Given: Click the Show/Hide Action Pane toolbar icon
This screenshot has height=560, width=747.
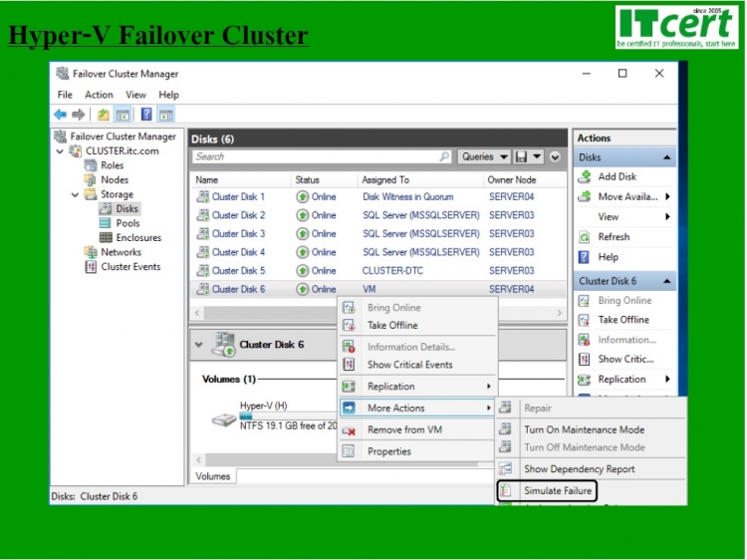Looking at the screenshot, I should 165,115.
